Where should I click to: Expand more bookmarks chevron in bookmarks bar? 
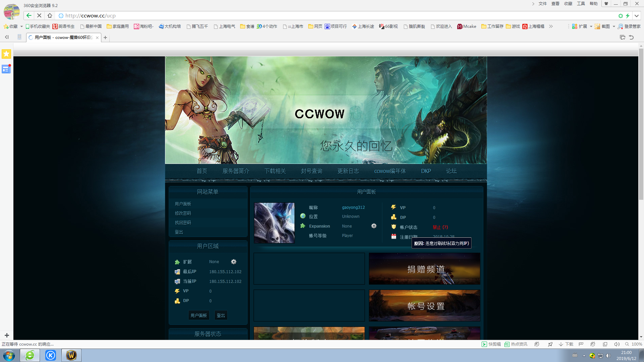pyautogui.click(x=551, y=26)
